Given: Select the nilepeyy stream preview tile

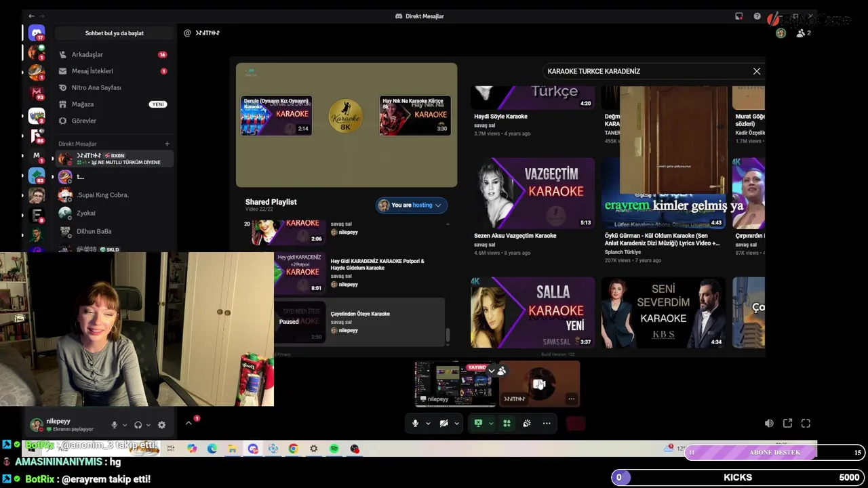Looking at the screenshot, I should 456,384.
